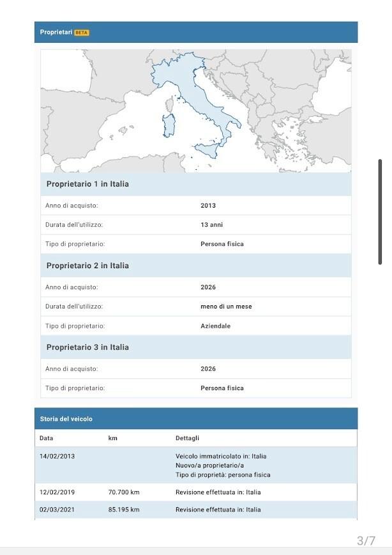Click the 85.195 km mileage entry
This screenshot has width=392, height=555.
124,510
